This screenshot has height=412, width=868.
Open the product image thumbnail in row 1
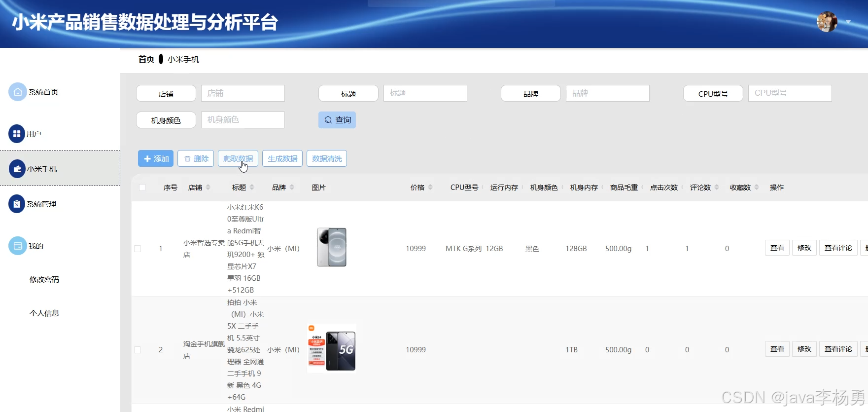click(x=332, y=247)
